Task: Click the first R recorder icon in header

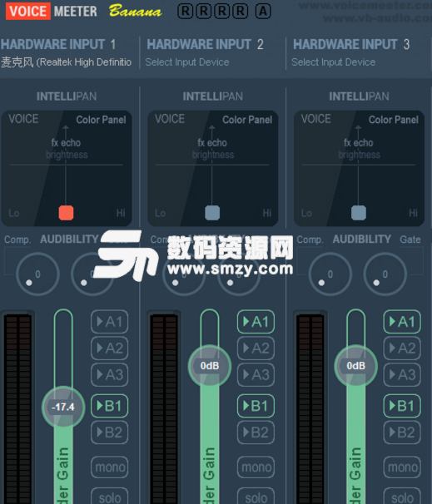Action: click(x=186, y=12)
